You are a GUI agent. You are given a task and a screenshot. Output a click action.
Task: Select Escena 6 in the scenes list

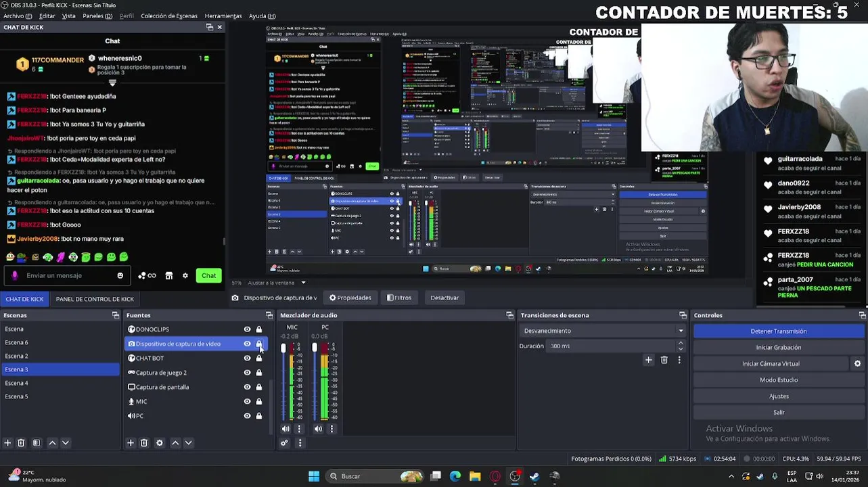pos(60,342)
